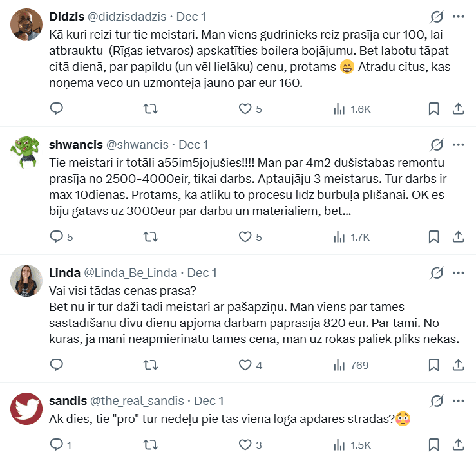Image resolution: width=476 pixels, height=459 pixels.
Task: Reply to sandis's tweet
Action: [57, 444]
